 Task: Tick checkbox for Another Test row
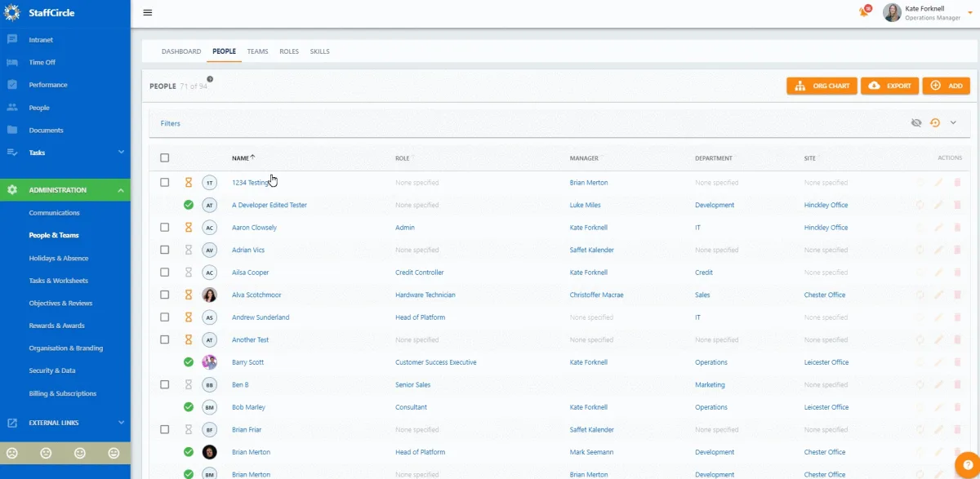click(x=165, y=339)
